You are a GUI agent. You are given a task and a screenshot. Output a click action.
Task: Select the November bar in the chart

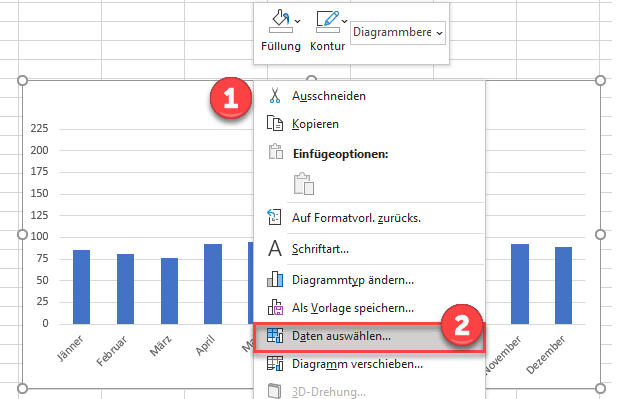[520, 284]
